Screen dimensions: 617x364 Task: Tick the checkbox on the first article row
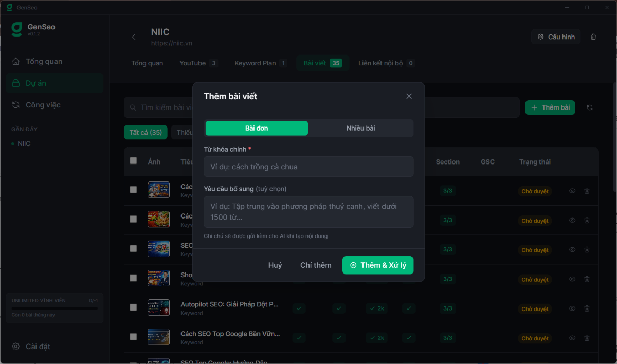[x=133, y=189]
